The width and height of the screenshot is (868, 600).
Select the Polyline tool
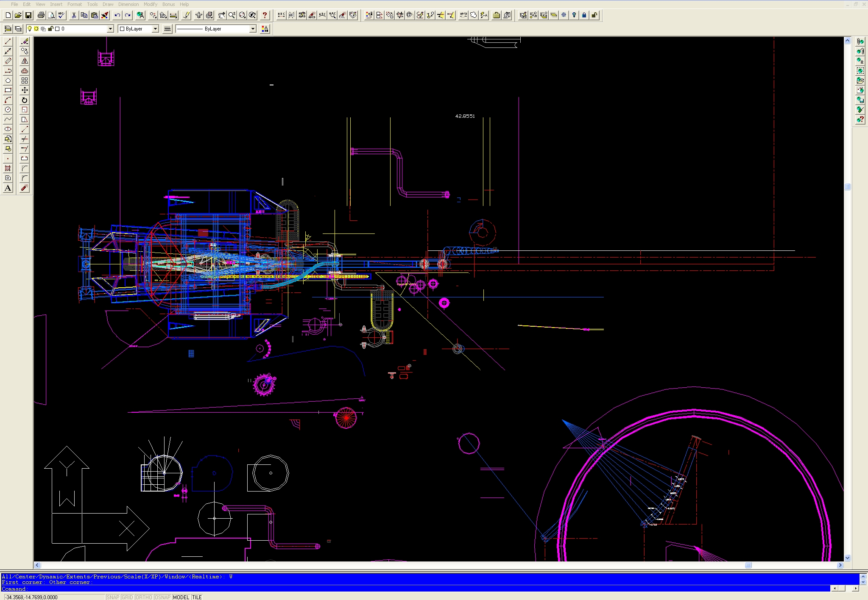coord(8,70)
